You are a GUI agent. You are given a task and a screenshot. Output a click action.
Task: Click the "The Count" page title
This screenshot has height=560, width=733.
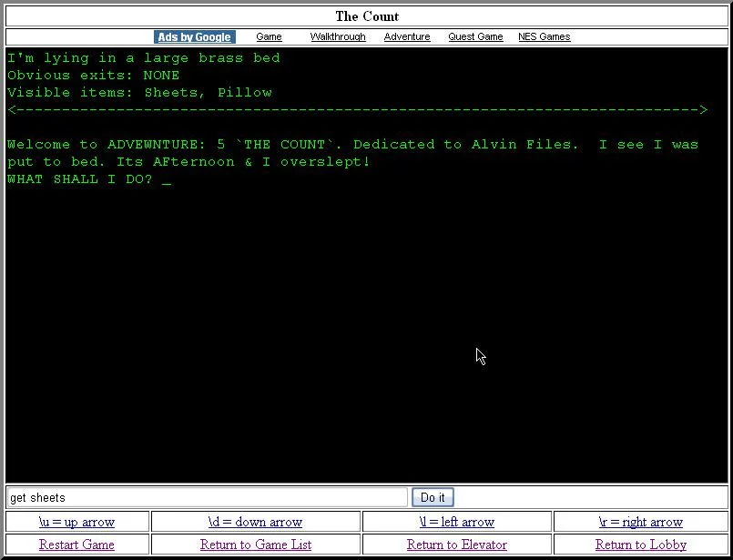click(367, 16)
